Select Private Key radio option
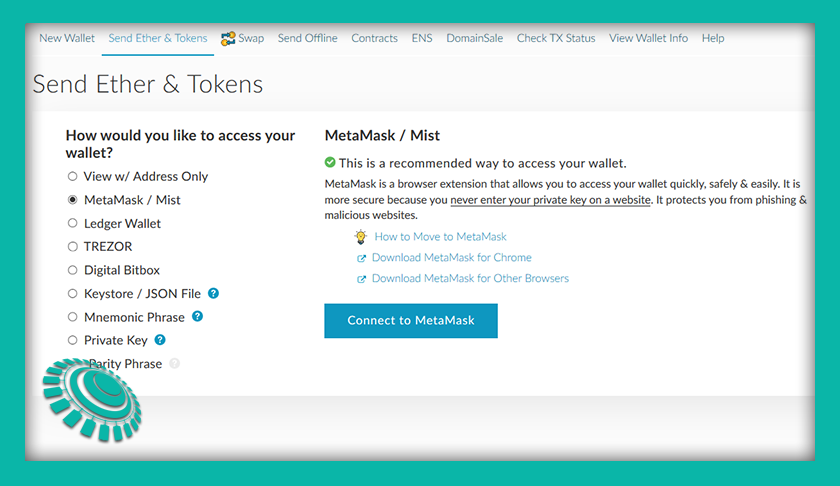 [72, 340]
